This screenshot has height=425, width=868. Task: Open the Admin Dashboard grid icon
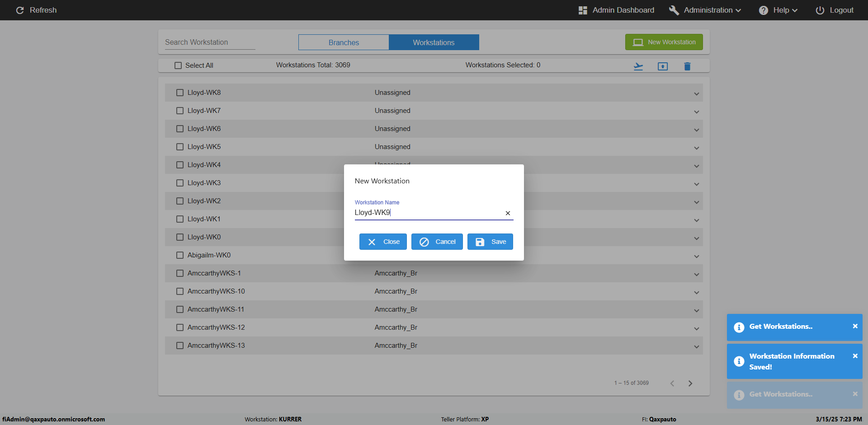click(x=583, y=10)
